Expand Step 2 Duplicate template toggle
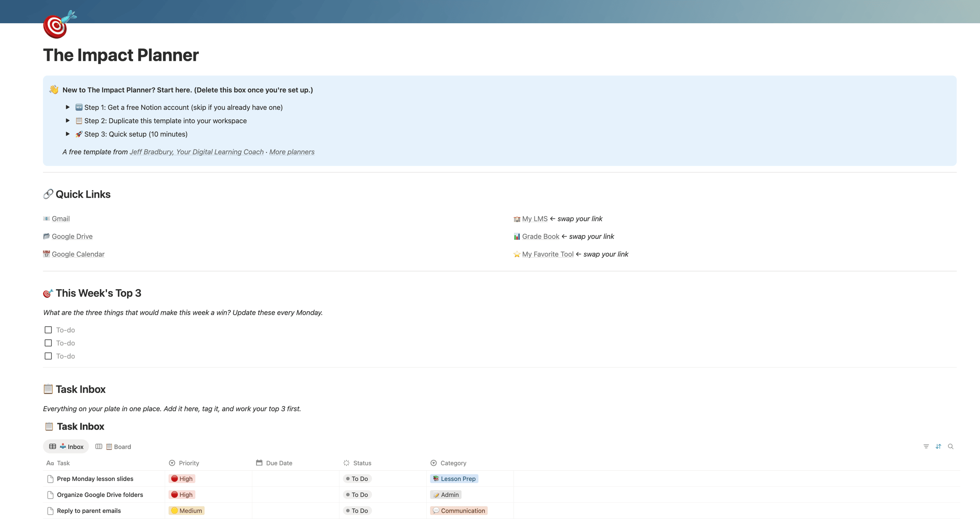This screenshot has width=980, height=519. 68,121
